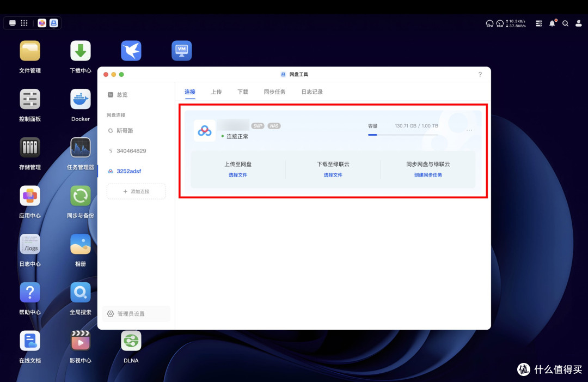Open 在线文档 desktop icon
This screenshot has width=588, height=382.
[x=30, y=341]
